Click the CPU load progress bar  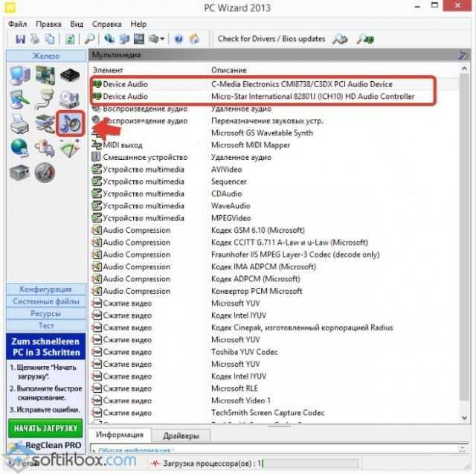[309, 464]
